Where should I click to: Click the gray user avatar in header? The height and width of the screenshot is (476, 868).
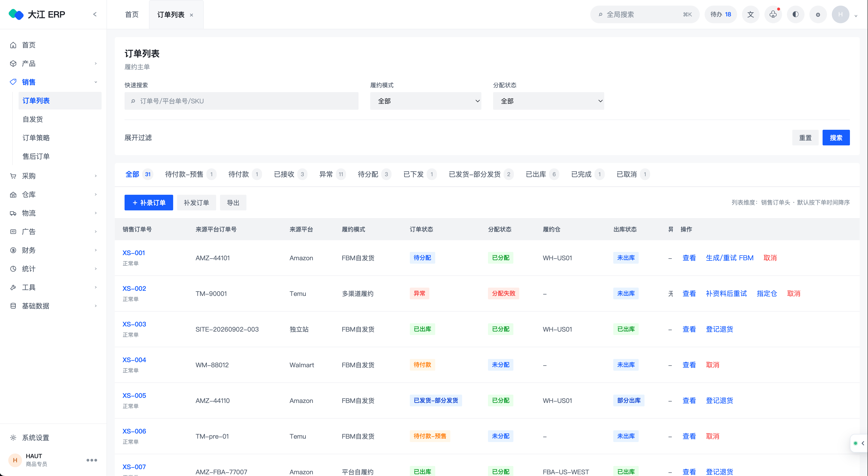tap(840, 14)
